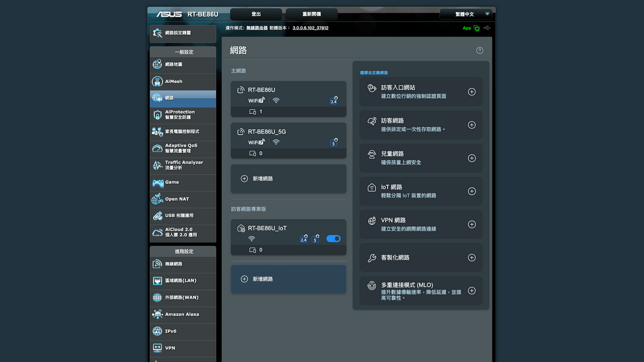The height and width of the screenshot is (362, 644).
Task: Open the 繁體中文 language dropdown
Action: [x=465, y=14]
